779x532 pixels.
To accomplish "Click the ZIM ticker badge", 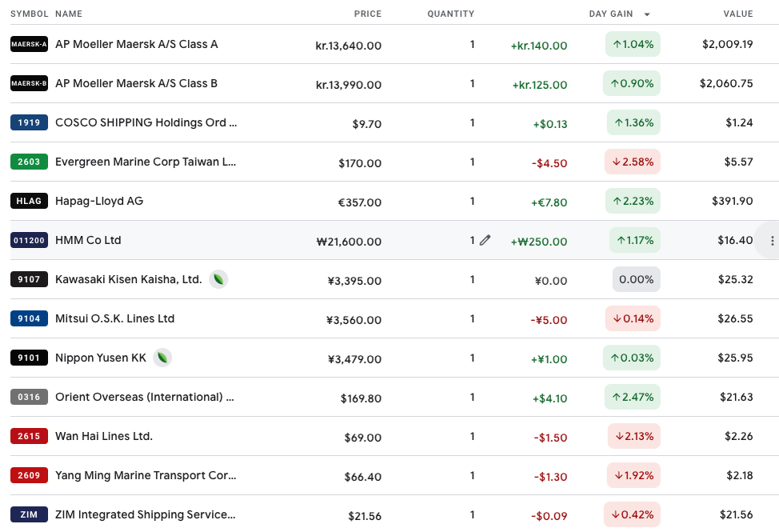I will [x=29, y=514].
